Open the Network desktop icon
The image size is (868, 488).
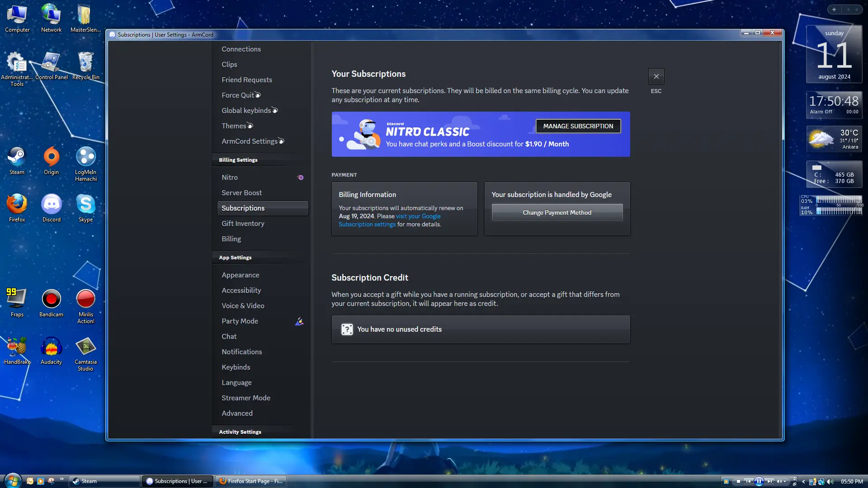pyautogui.click(x=51, y=18)
